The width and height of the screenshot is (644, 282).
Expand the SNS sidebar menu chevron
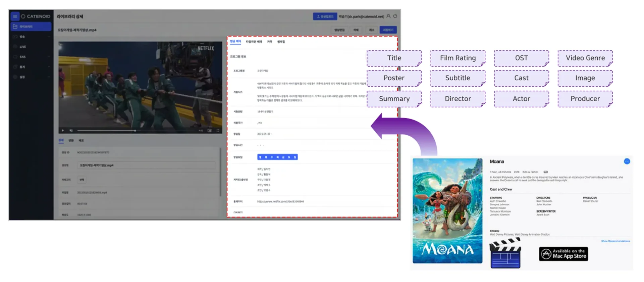[x=49, y=57]
